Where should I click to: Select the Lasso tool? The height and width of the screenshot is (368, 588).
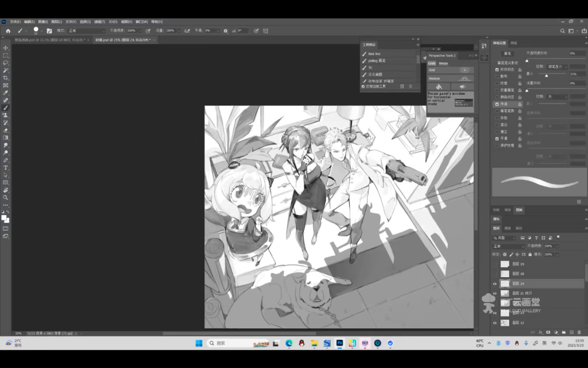coord(6,63)
